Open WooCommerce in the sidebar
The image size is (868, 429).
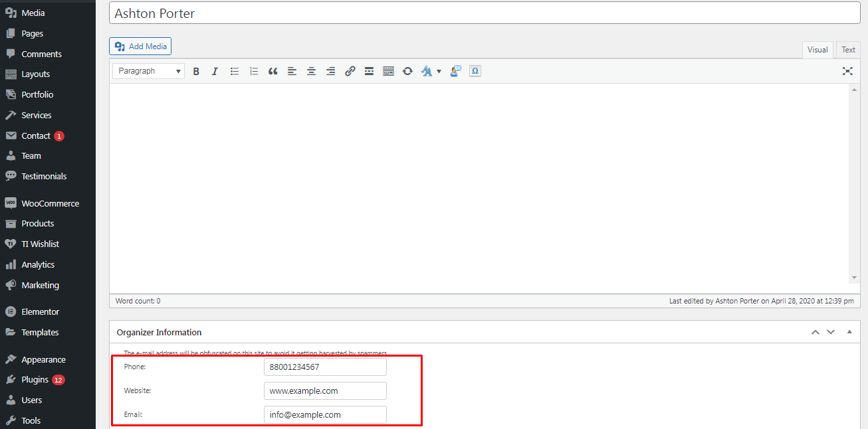(48, 203)
